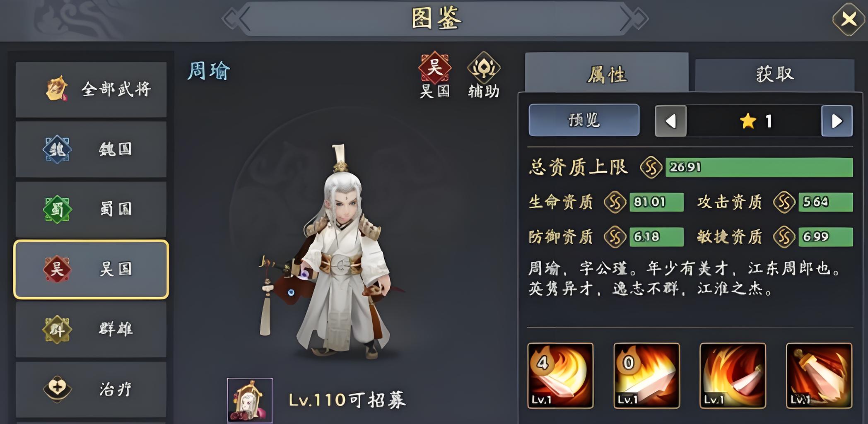The image size is (868, 424).
Task: Open the second skill icon marked 0
Action: click(x=646, y=376)
